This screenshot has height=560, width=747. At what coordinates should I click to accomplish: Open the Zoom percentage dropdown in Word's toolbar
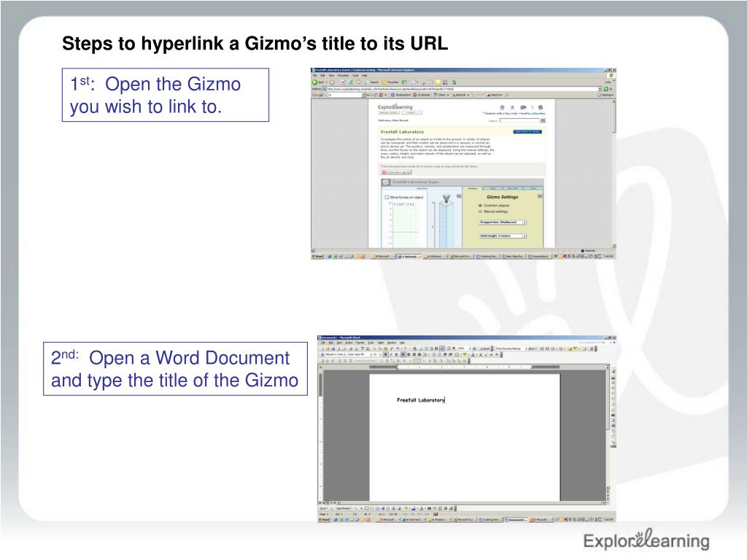click(x=470, y=349)
